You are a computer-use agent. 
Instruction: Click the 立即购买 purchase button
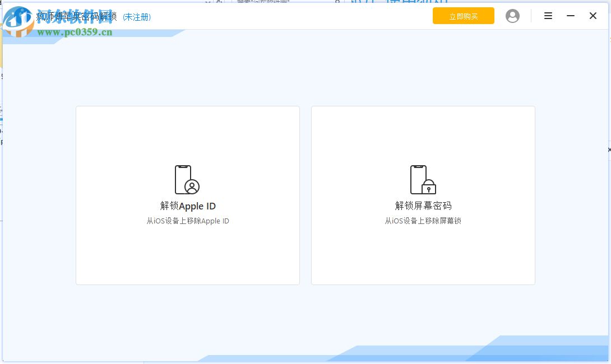point(463,16)
